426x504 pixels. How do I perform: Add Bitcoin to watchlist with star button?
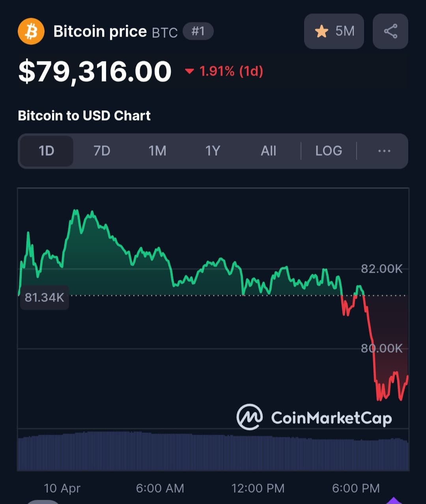[x=334, y=32]
